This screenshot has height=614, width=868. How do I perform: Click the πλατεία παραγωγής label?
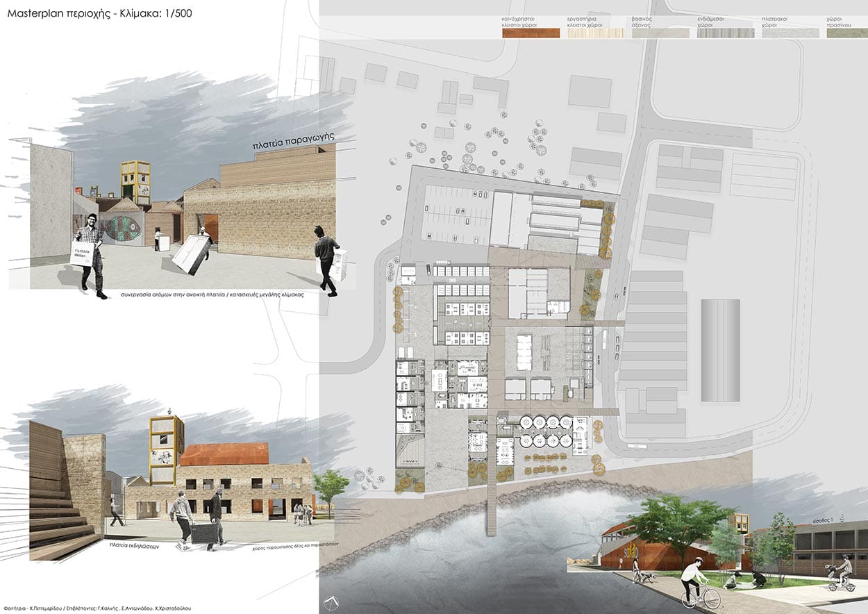pyautogui.click(x=294, y=142)
